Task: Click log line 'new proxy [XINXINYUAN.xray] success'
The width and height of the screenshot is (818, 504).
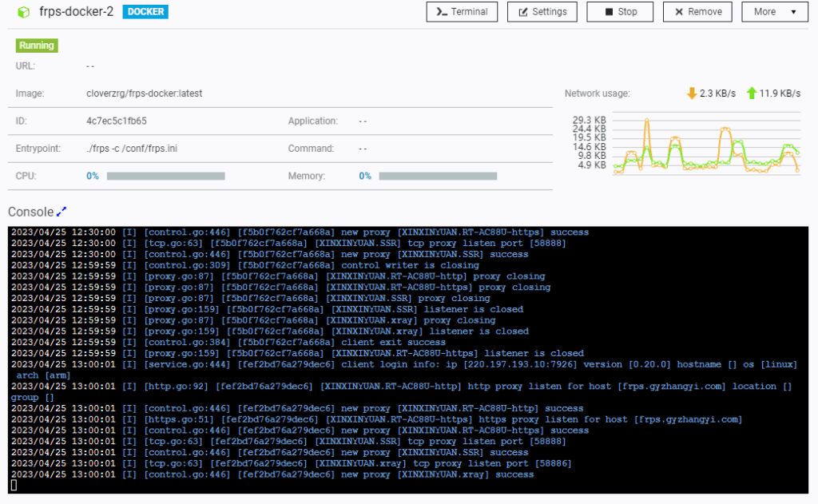Action: (x=272, y=474)
